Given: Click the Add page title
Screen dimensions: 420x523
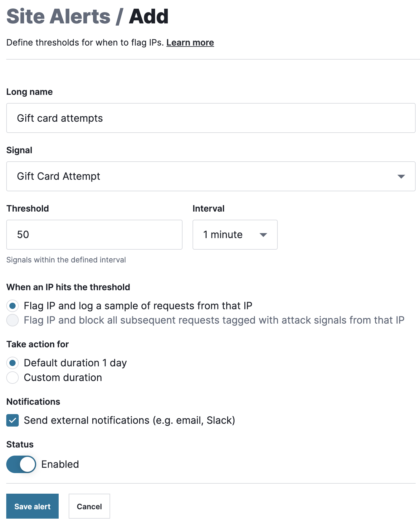Looking at the screenshot, I should (149, 16).
